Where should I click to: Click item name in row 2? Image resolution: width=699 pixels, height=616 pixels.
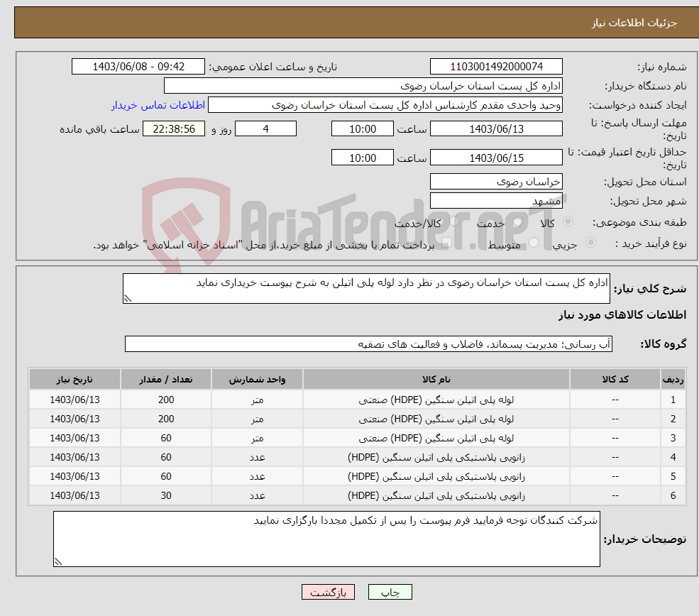436,419
